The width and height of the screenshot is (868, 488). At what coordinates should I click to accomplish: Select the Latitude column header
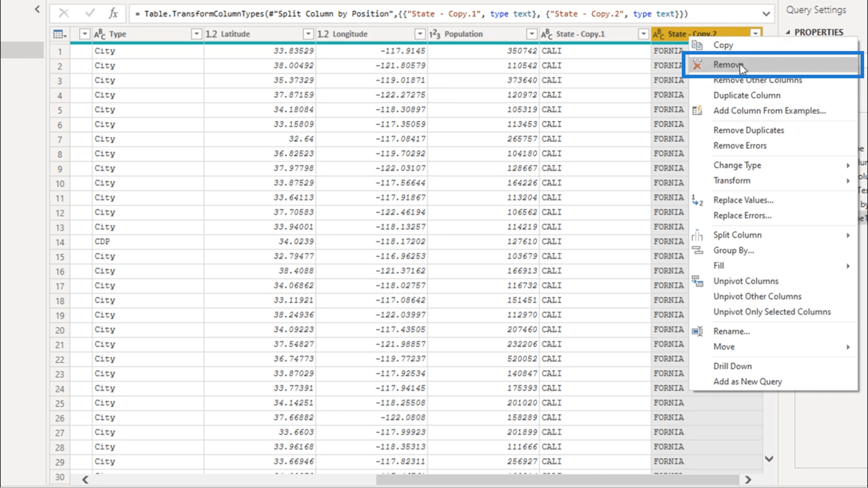[x=260, y=34]
